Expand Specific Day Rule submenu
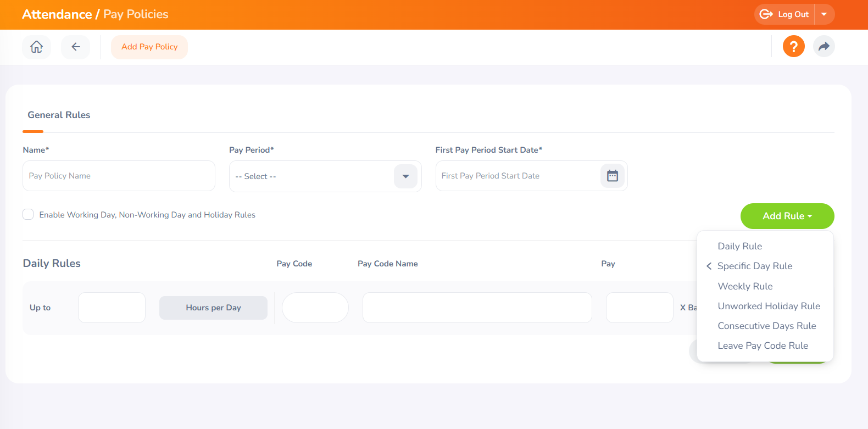This screenshot has width=868, height=429. click(754, 266)
